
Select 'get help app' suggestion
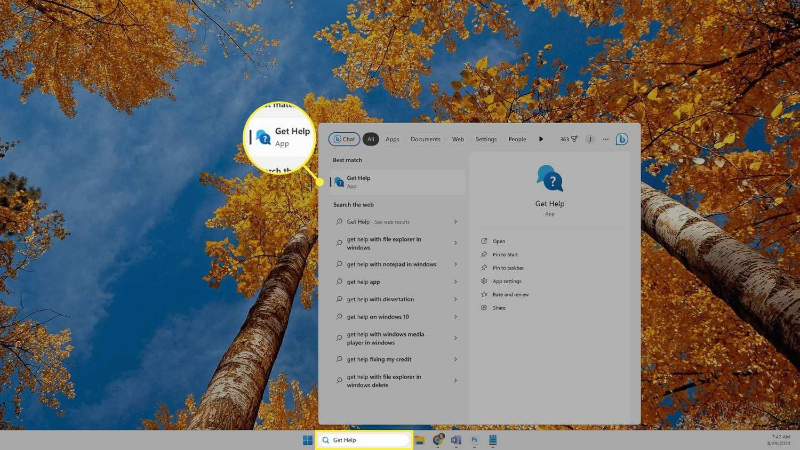pos(397,282)
